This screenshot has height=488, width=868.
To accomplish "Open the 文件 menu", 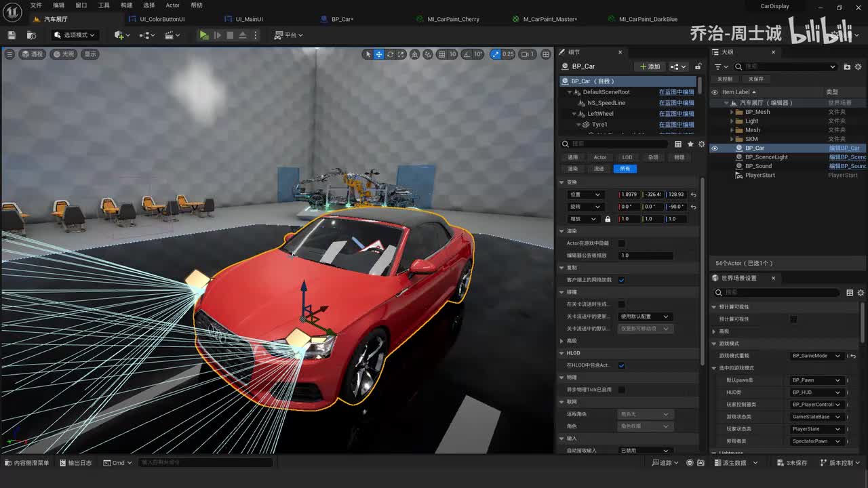I will [36, 5].
